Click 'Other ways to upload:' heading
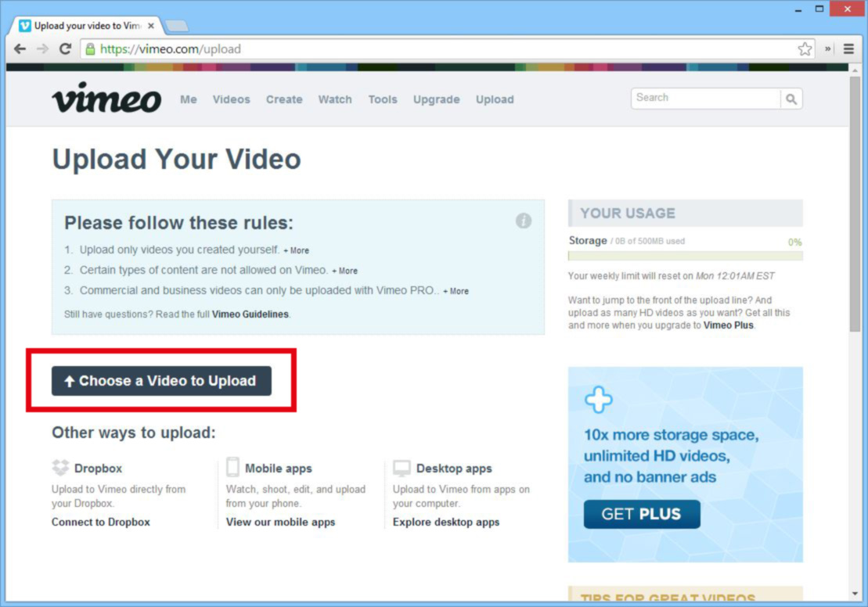868x607 pixels. 133,432
